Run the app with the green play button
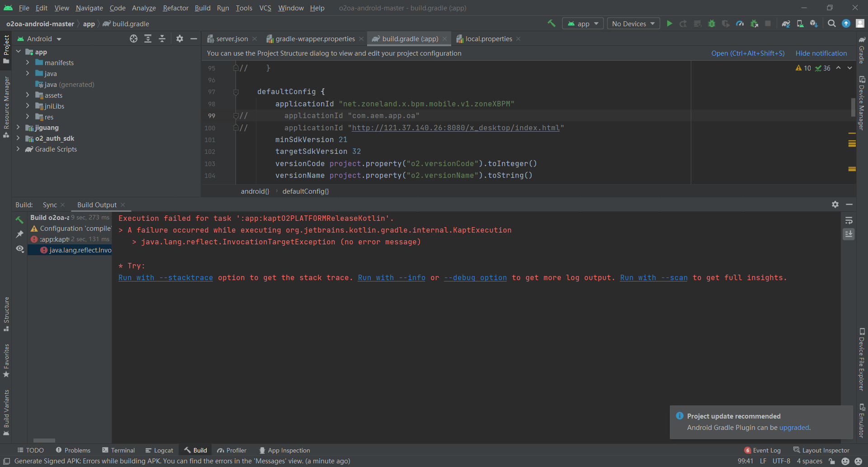868x467 pixels. click(x=670, y=24)
